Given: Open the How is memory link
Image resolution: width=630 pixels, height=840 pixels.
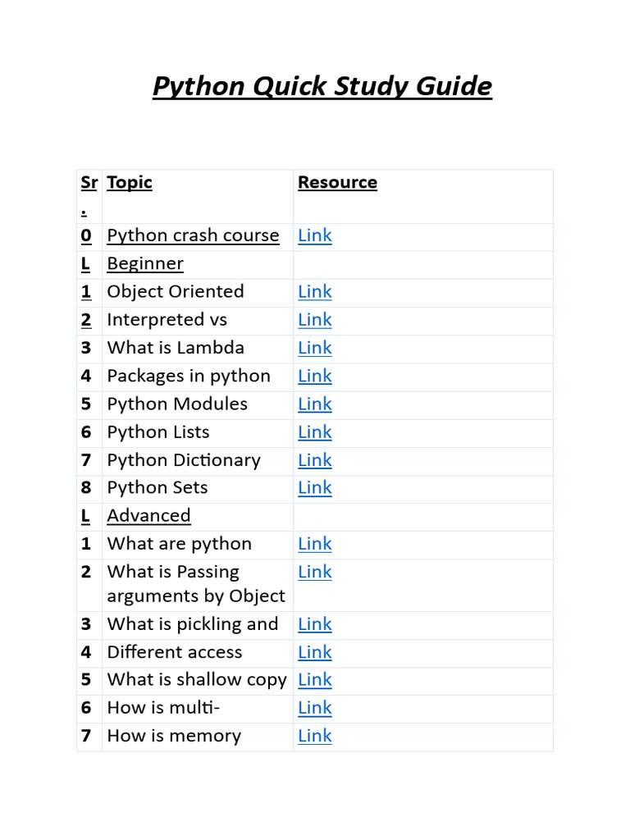Looking at the screenshot, I should point(314,736).
